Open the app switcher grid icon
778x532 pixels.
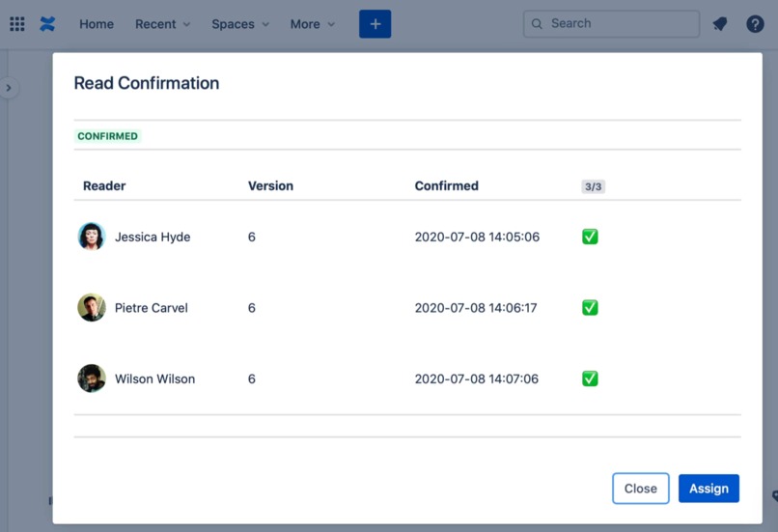pyautogui.click(x=17, y=24)
